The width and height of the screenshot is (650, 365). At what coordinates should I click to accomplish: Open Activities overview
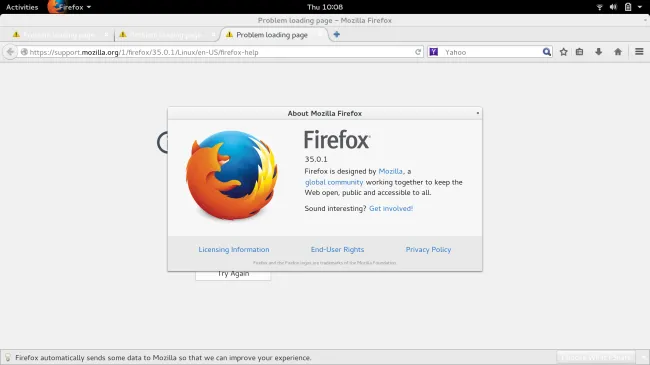pyautogui.click(x=22, y=7)
